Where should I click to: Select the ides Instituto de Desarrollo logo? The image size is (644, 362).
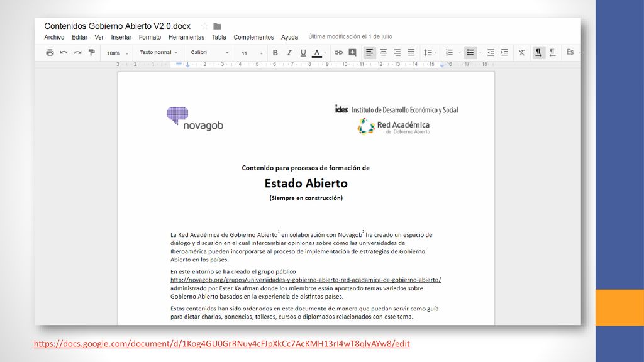coord(396,109)
